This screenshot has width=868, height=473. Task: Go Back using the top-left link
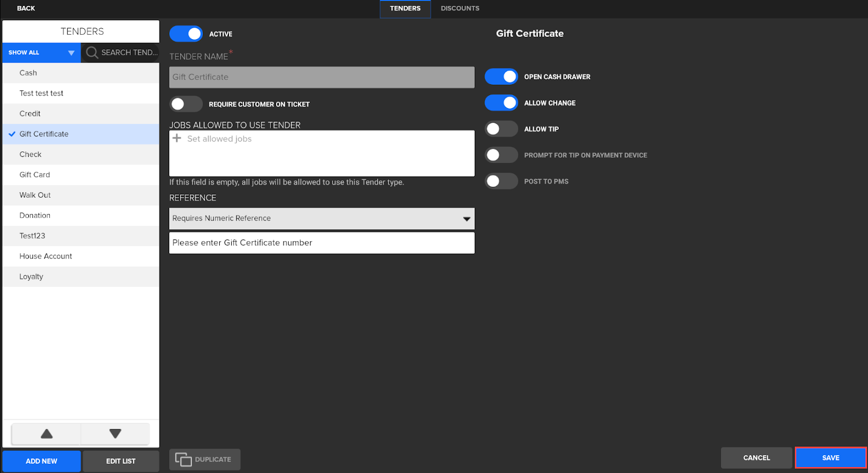25,8
